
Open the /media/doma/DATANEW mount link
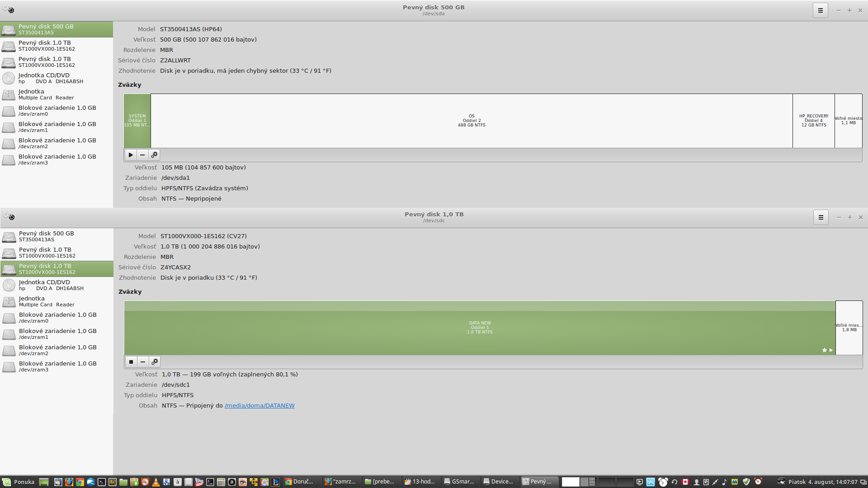click(x=259, y=406)
